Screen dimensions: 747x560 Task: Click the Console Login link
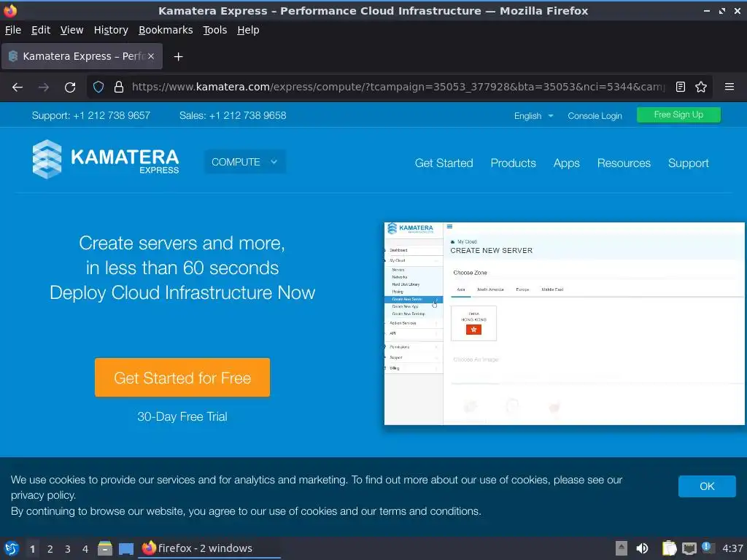pos(595,116)
